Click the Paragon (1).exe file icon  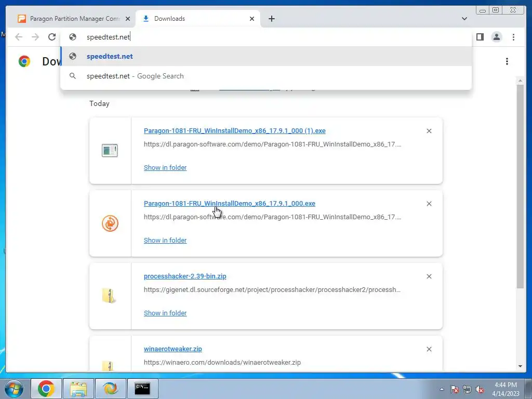(110, 150)
